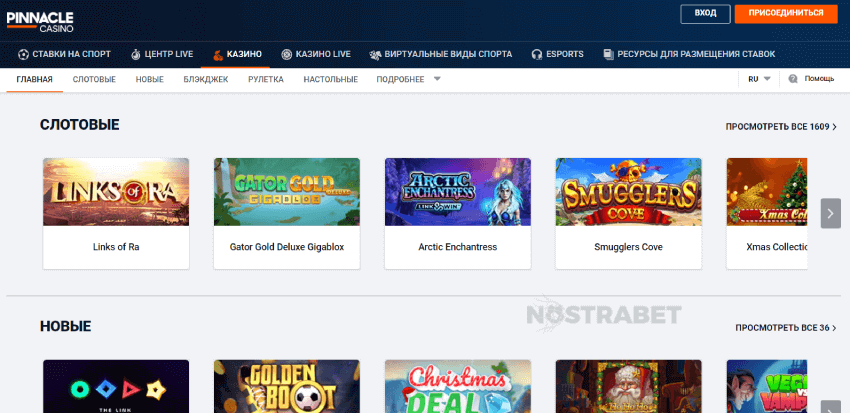The image size is (850, 413).
Task: Open the Gator Gold Gigablox thumbnail
Action: click(x=287, y=192)
